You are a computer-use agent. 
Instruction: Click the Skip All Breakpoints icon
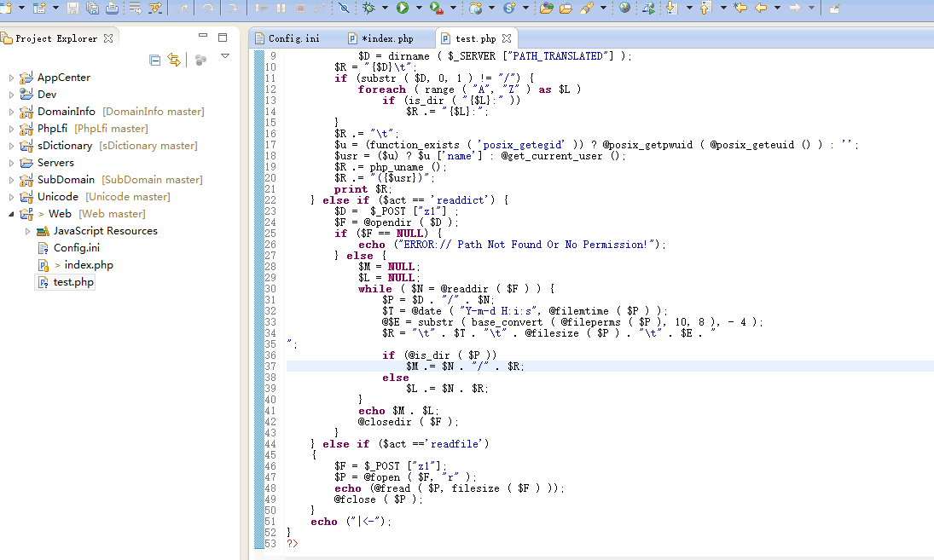coord(345,8)
